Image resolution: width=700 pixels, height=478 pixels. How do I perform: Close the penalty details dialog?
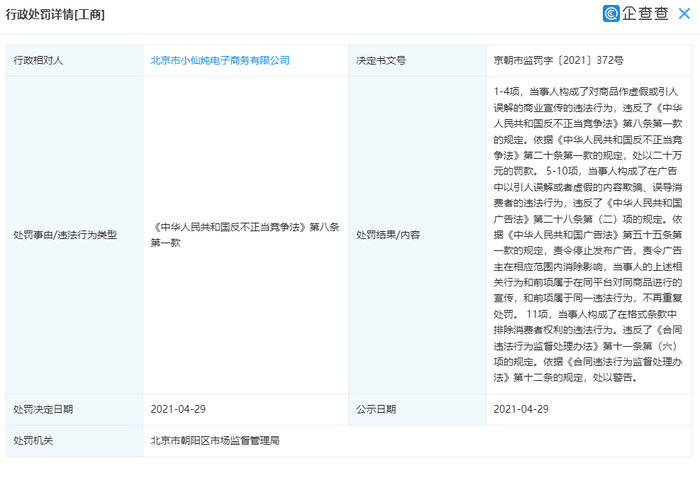684,14
